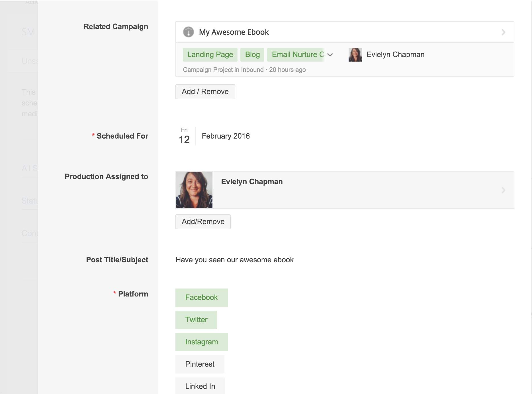Image resolution: width=532 pixels, height=394 pixels.
Task: Toggle the Twitter platform option
Action: (196, 320)
